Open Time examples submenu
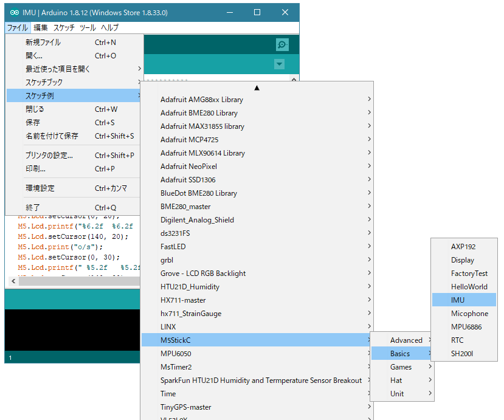Image resolution: width=504 pixels, height=420 pixels. click(x=256, y=394)
